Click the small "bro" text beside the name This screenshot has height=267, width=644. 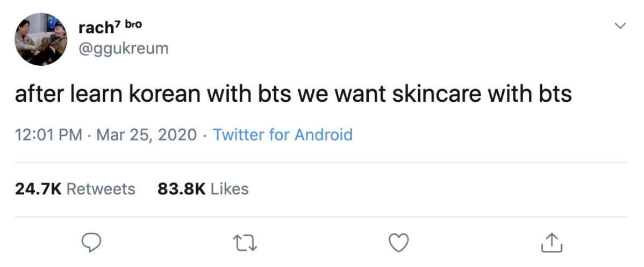point(134,24)
